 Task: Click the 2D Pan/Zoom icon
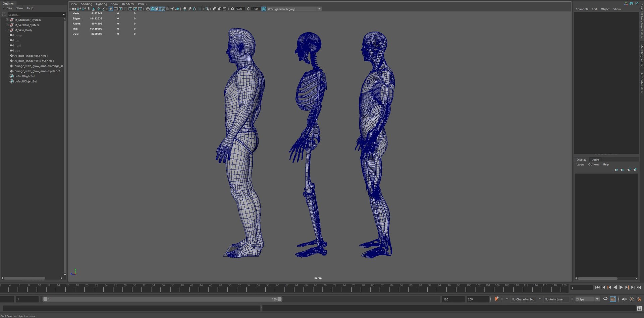98,9
